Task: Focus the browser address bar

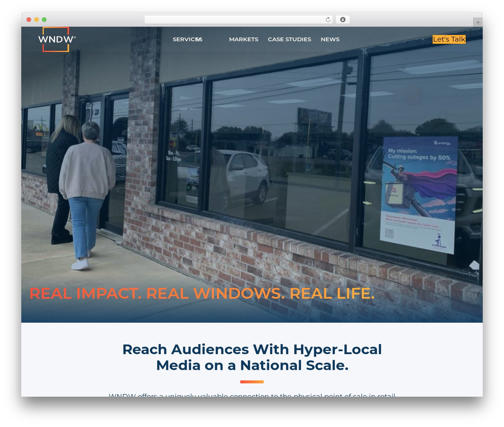Action: [x=238, y=20]
